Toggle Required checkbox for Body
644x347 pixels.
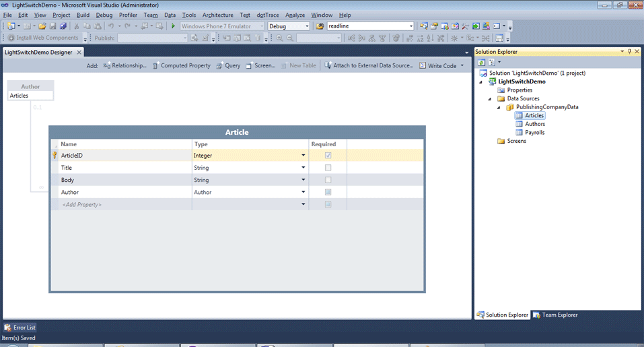click(x=328, y=180)
